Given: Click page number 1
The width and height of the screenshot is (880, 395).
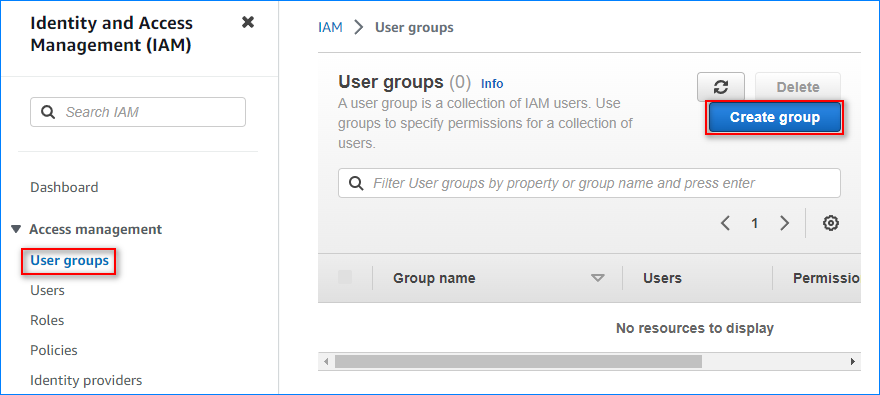Looking at the screenshot, I should [x=755, y=223].
